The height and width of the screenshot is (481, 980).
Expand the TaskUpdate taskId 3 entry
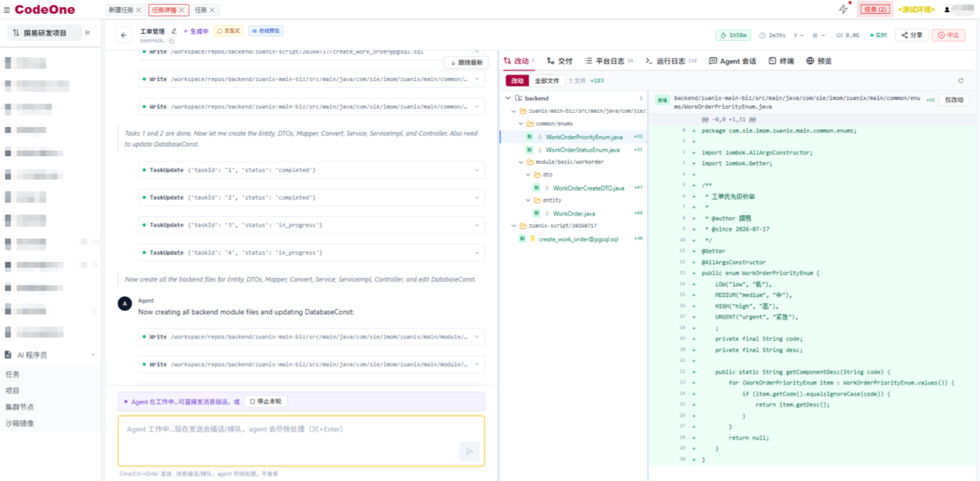[x=311, y=225]
